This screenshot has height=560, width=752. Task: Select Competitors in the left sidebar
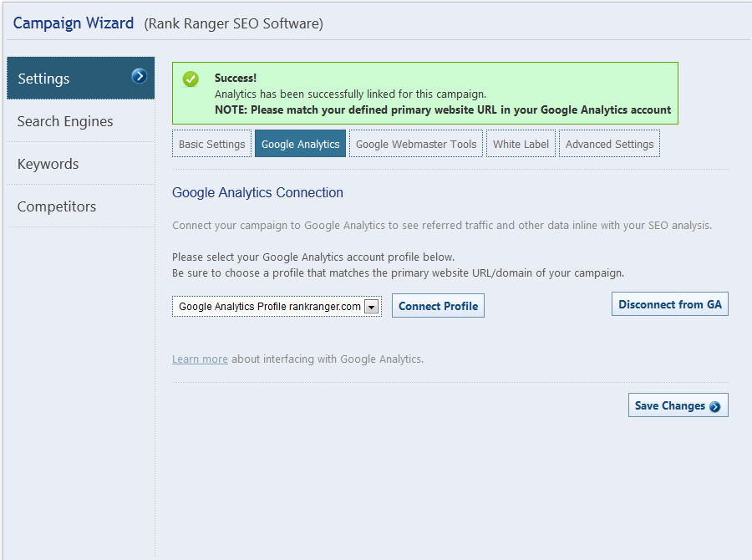tap(57, 207)
